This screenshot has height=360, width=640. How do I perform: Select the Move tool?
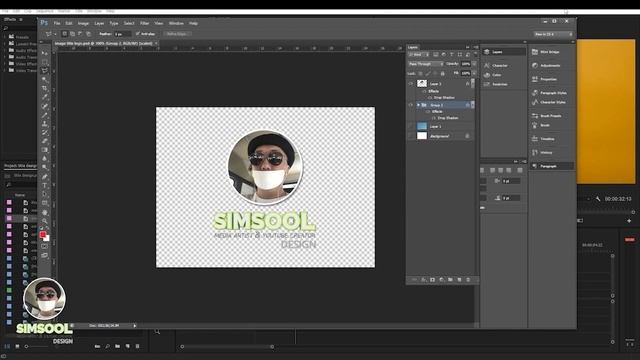(x=44, y=53)
